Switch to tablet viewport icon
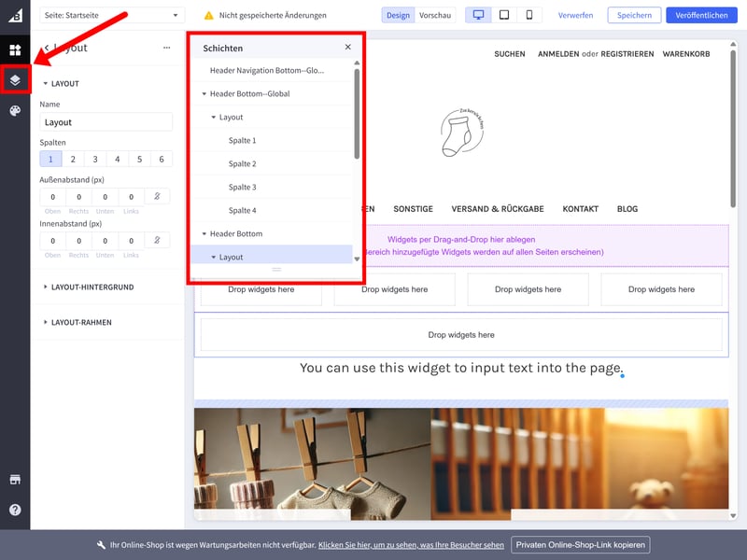The image size is (747, 560). [504, 15]
